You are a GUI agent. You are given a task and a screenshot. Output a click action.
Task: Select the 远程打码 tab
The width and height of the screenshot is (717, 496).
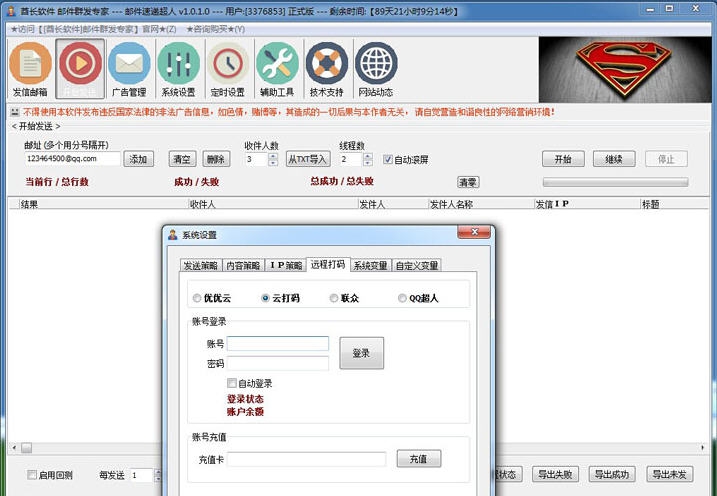pyautogui.click(x=328, y=265)
